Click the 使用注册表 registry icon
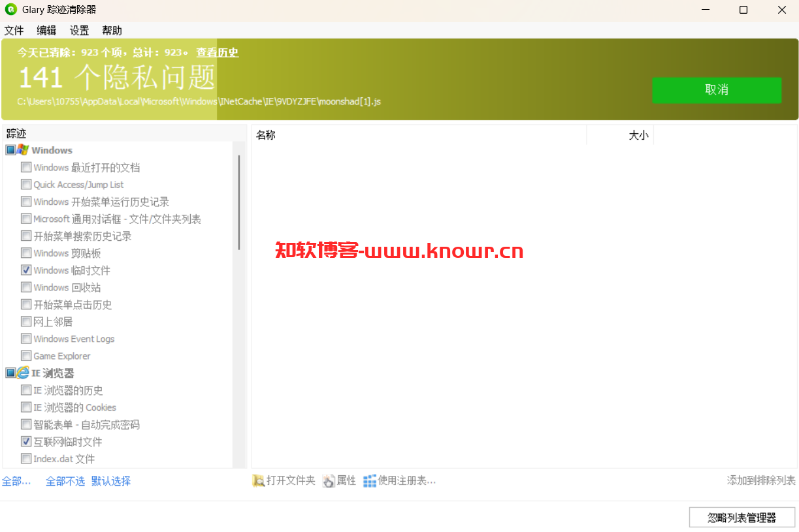The width and height of the screenshot is (799, 532). (370, 480)
